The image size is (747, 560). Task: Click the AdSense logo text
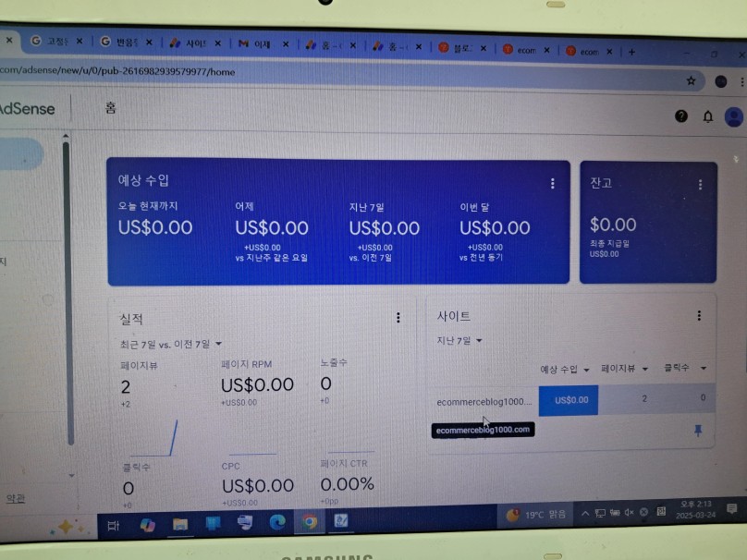27,108
